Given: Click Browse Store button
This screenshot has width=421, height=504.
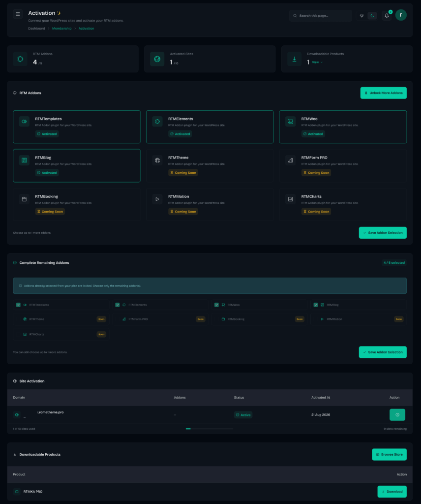Looking at the screenshot, I should [389, 454].
